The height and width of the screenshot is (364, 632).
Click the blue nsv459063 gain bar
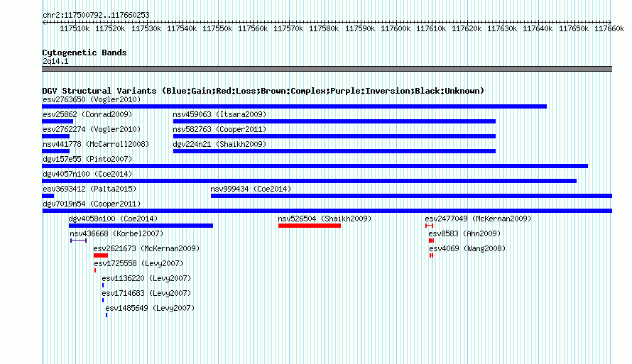[x=334, y=121]
